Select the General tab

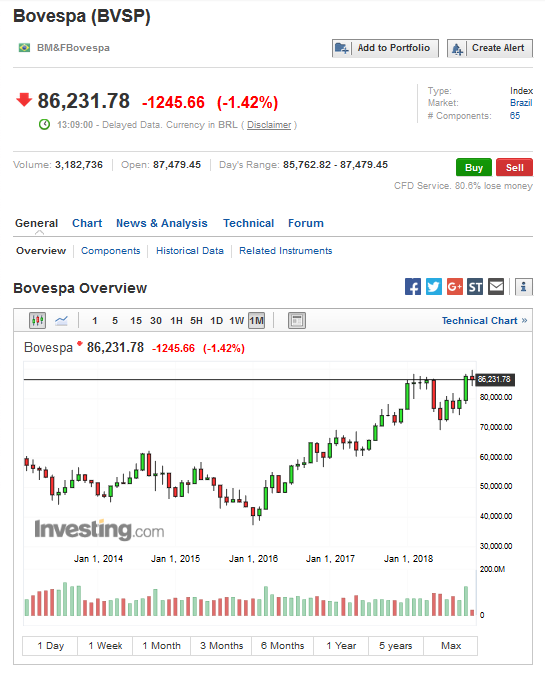[x=36, y=223]
